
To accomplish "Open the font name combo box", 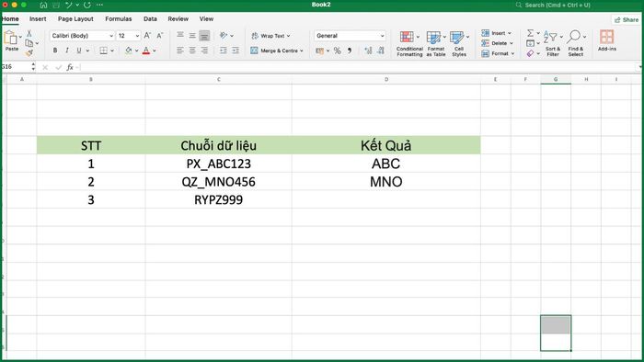I will tap(82, 36).
